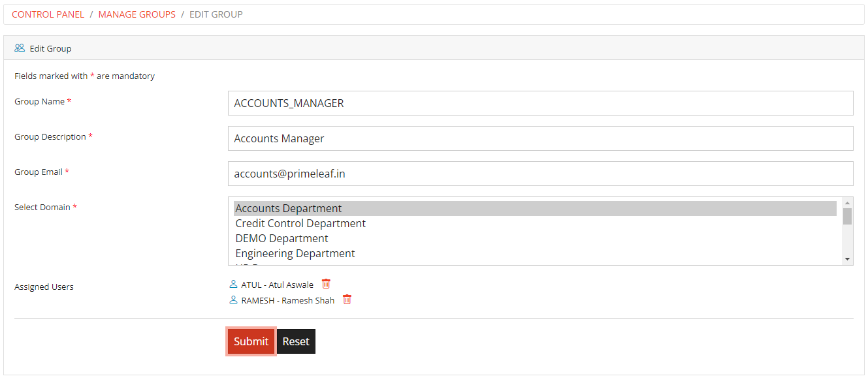Screen dimensions: 868x389
Task: Focus the Group Name field
Action: tap(540, 103)
